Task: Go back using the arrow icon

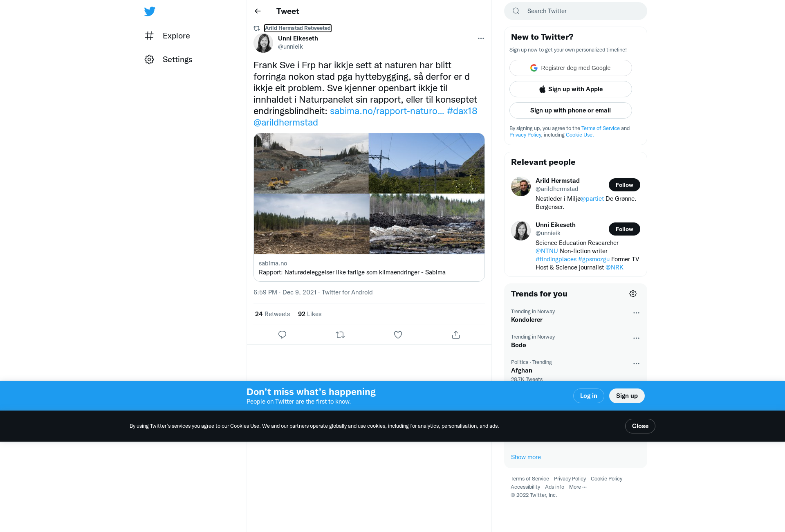Action: click(x=258, y=11)
